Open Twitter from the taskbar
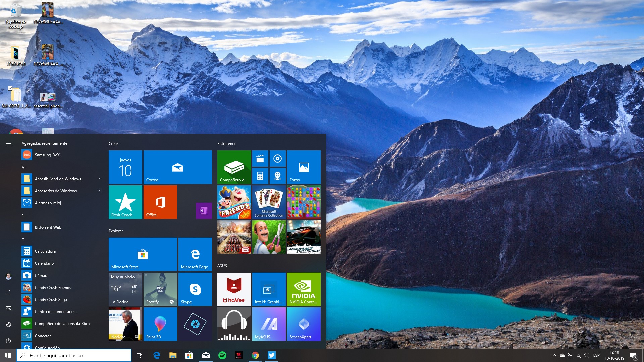644x362 pixels. pos(272,355)
